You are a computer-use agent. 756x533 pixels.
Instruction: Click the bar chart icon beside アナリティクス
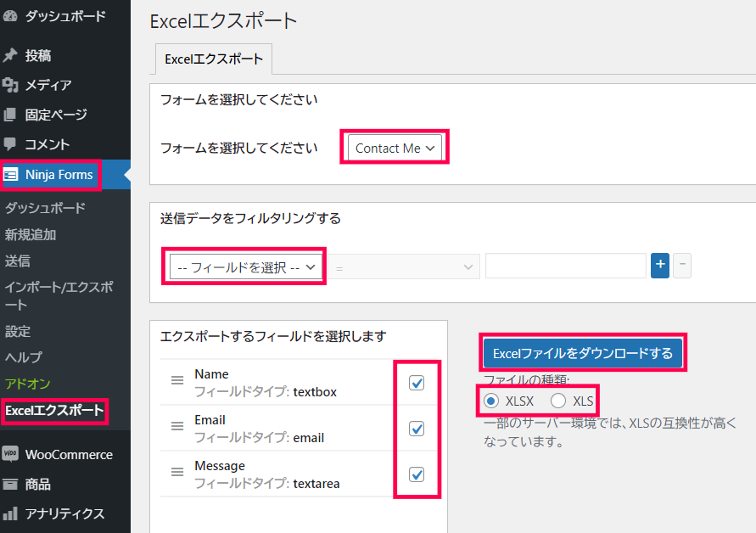point(10,513)
